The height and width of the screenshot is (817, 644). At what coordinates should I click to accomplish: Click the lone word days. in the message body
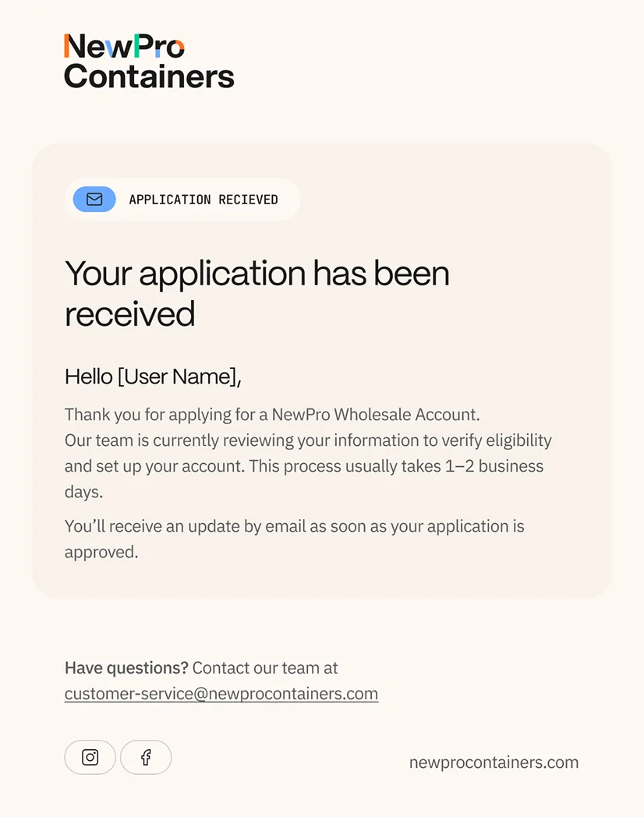coord(84,492)
